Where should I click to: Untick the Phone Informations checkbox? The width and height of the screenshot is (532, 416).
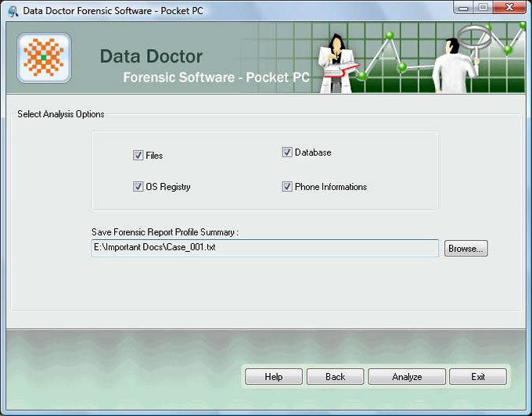pos(287,187)
